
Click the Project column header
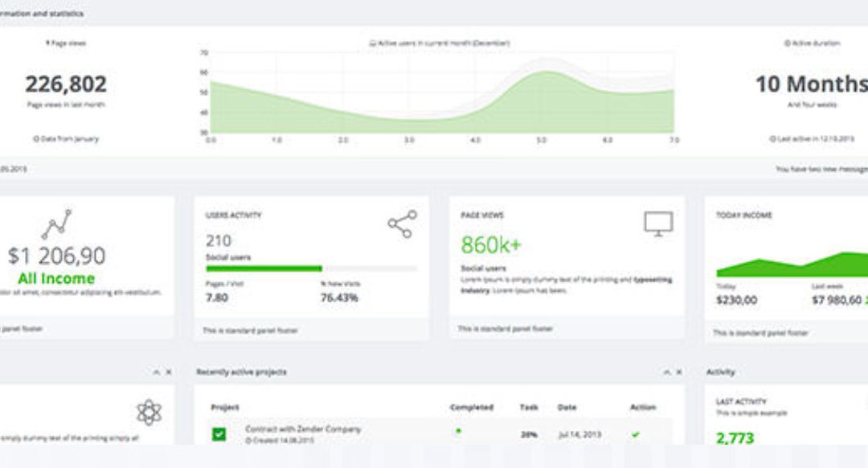[x=224, y=408]
